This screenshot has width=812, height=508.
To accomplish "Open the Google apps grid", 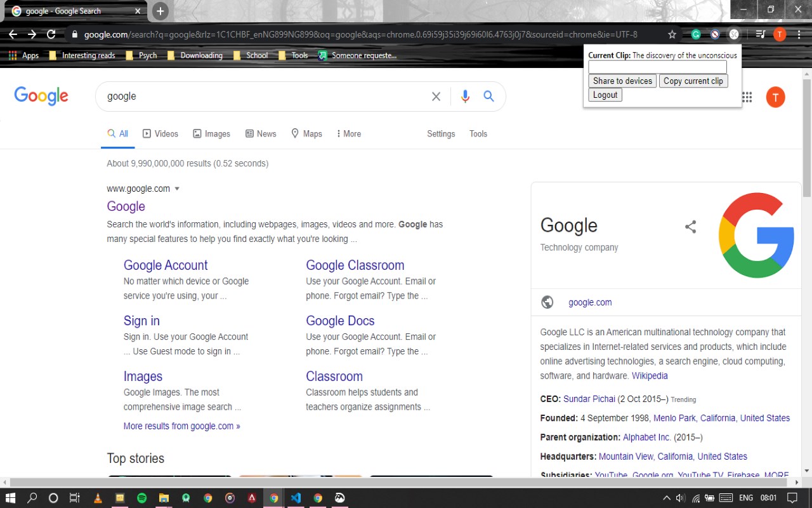I will [x=747, y=97].
